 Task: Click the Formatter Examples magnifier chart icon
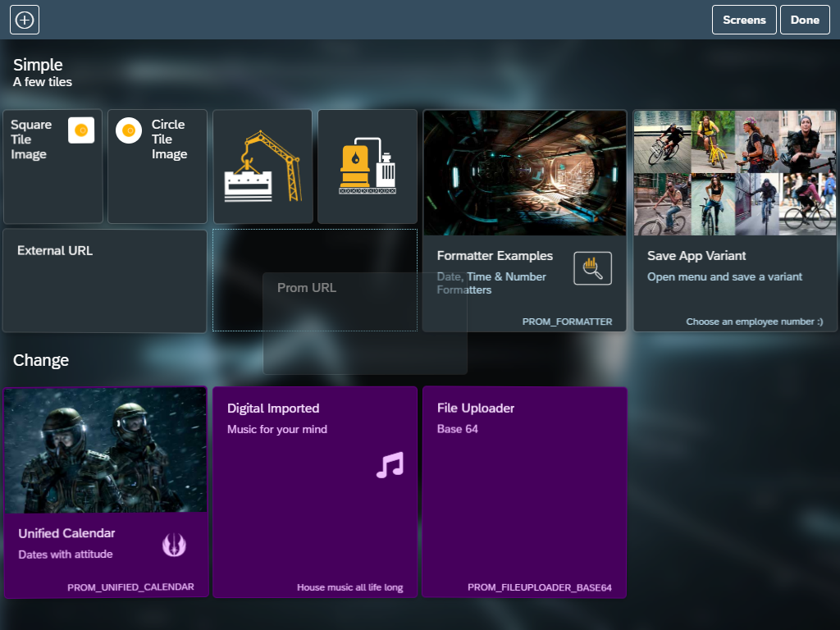(592, 268)
